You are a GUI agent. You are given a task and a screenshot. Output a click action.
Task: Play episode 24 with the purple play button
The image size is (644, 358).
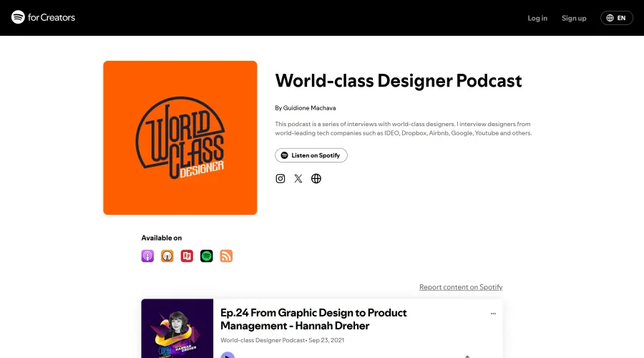[x=228, y=355]
